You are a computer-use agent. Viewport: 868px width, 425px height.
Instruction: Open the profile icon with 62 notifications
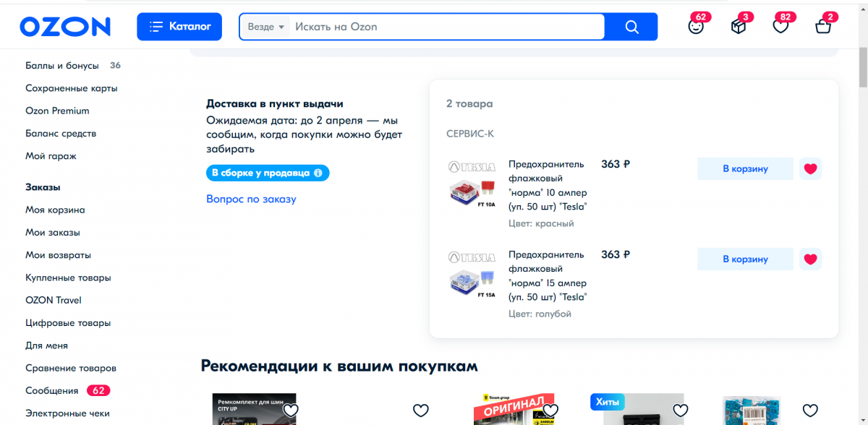point(696,27)
